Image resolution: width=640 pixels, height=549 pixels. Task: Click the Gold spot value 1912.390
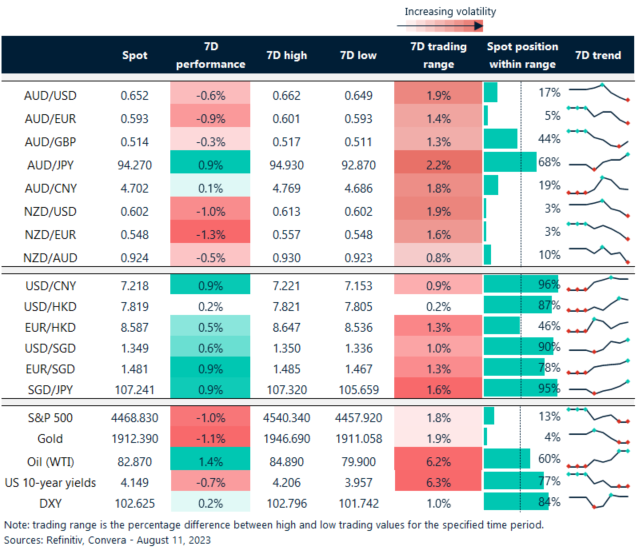[x=131, y=437]
